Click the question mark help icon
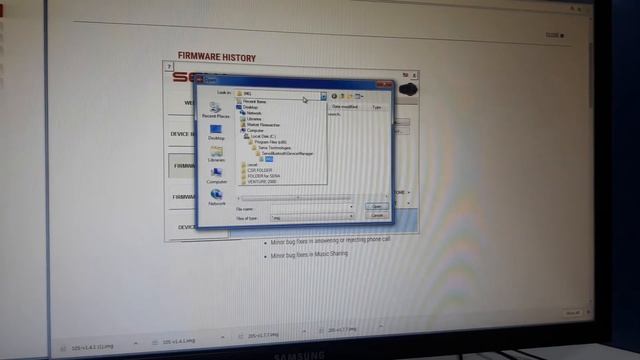The height and width of the screenshot is (360, 640). point(169,67)
